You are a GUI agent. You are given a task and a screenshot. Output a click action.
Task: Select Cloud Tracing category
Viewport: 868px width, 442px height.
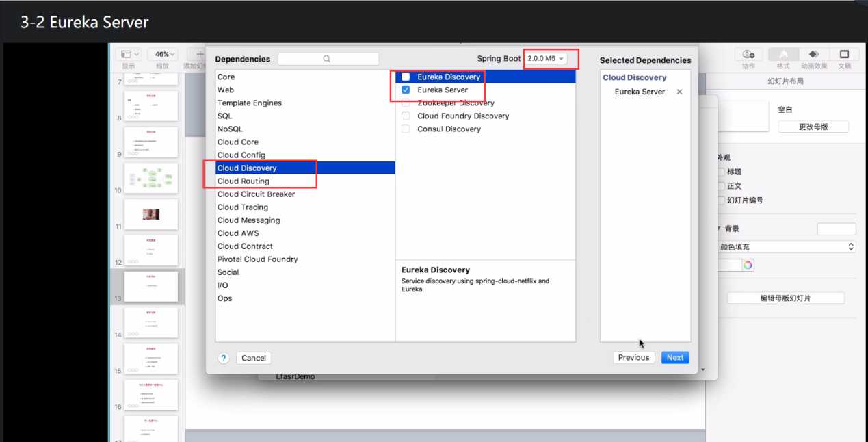tap(305, 207)
